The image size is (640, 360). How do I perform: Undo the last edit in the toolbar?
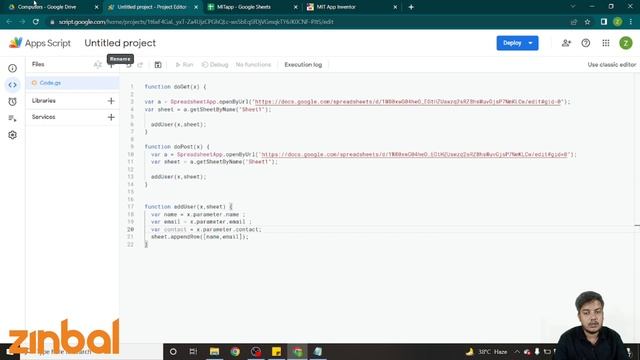pos(129,65)
